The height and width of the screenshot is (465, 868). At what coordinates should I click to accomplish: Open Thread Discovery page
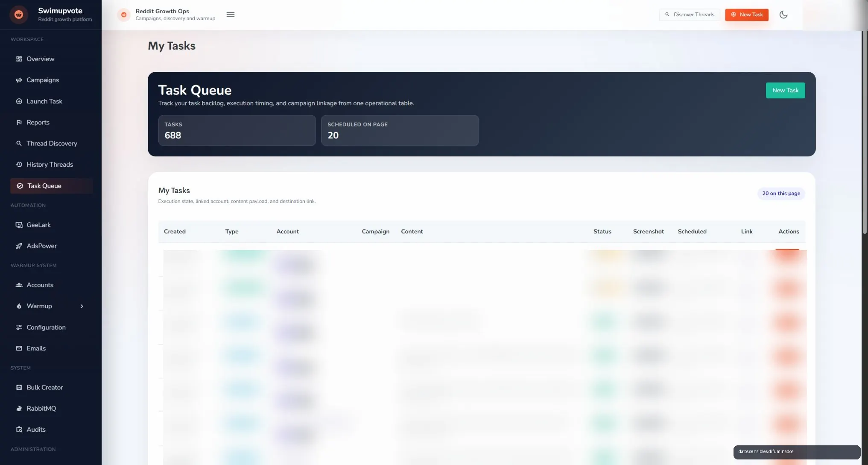pos(52,143)
